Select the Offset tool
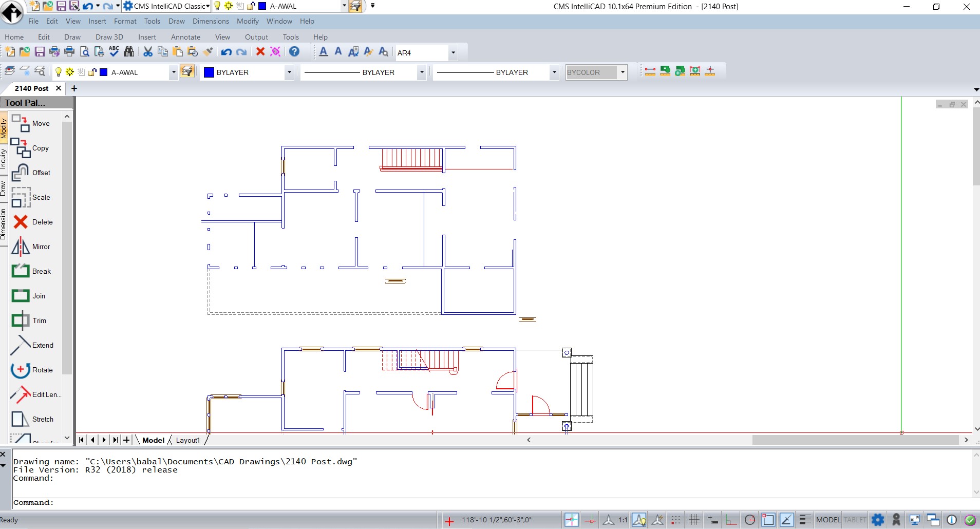This screenshot has width=980, height=529. (31, 173)
